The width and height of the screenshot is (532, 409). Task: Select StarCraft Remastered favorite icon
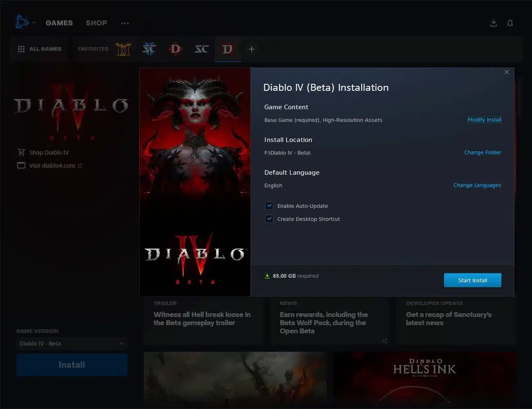point(201,49)
